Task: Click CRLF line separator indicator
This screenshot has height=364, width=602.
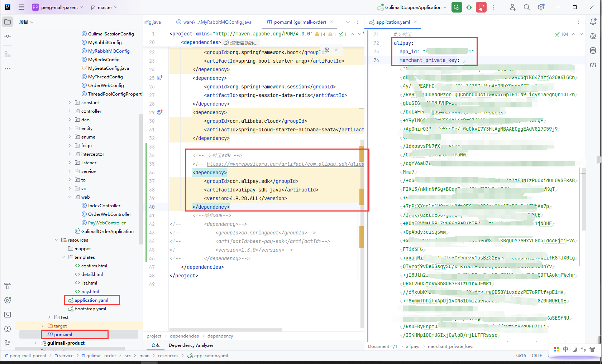Action: coord(537,355)
